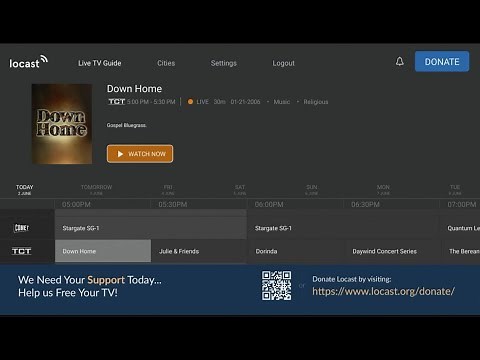Open the Cities menu

[166, 63]
